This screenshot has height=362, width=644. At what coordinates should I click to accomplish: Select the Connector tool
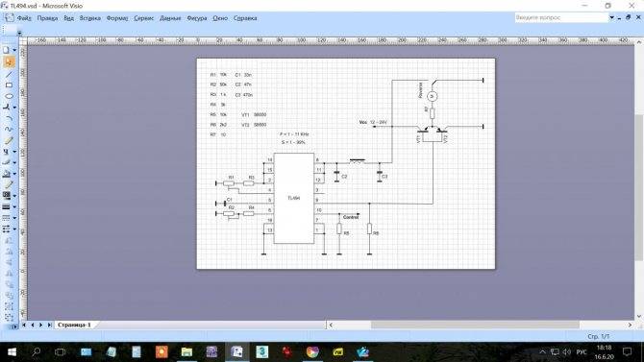tap(7, 108)
